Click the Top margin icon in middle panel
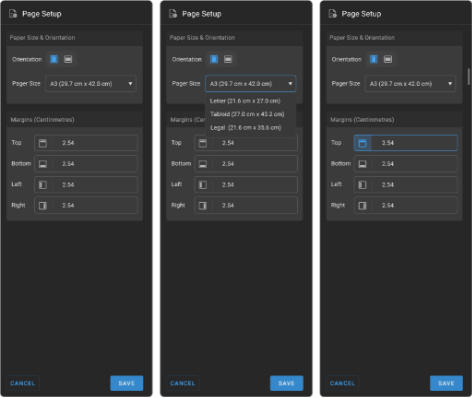Viewport: 473px width, 398px height. pos(203,143)
